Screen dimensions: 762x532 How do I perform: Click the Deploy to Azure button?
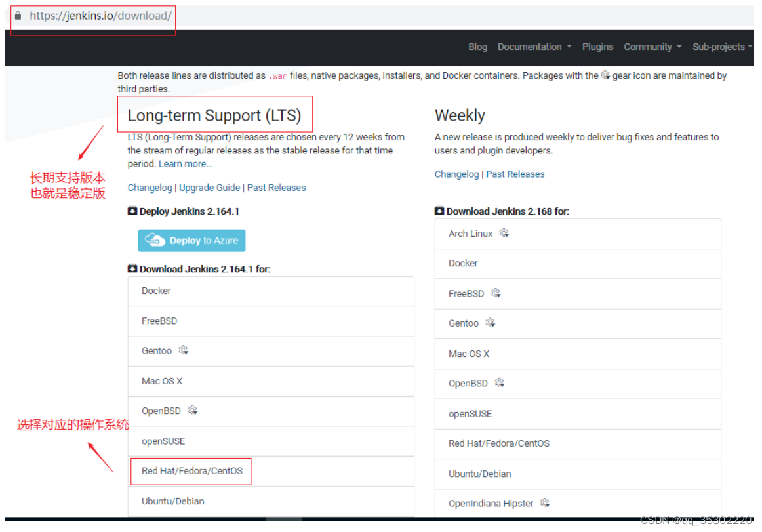click(191, 240)
